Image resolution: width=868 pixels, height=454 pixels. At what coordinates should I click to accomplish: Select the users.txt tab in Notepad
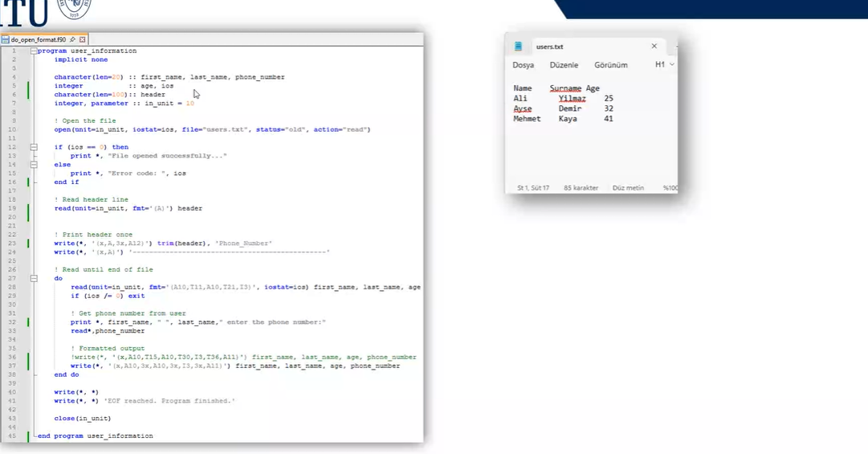(x=550, y=47)
